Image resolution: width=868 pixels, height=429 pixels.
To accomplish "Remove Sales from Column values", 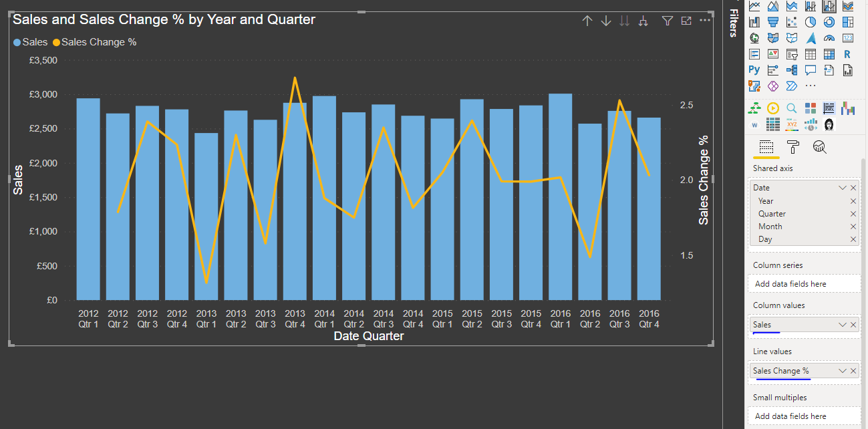I will pos(853,325).
